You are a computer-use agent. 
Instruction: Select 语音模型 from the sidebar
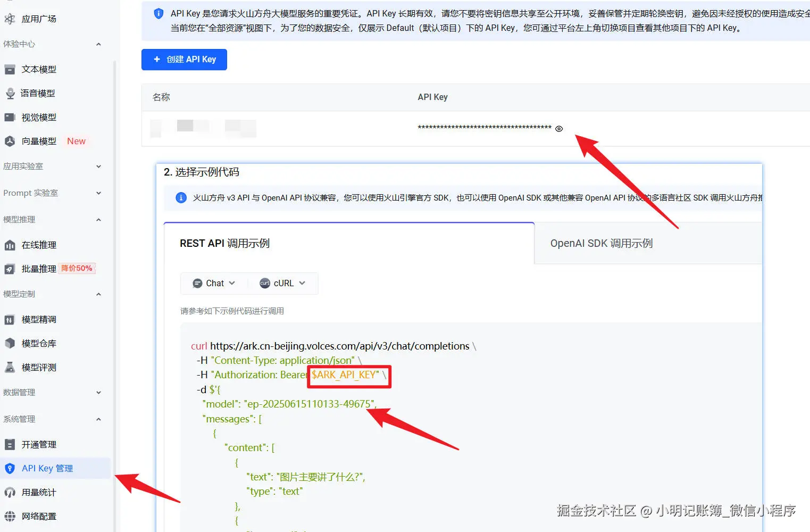[x=38, y=93]
